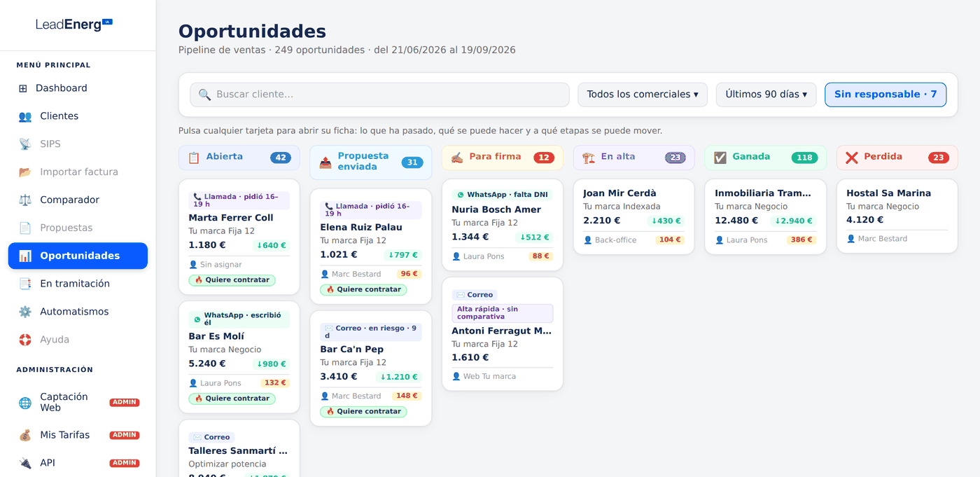
Task: Open the Comparador menu item
Action: tap(78, 200)
